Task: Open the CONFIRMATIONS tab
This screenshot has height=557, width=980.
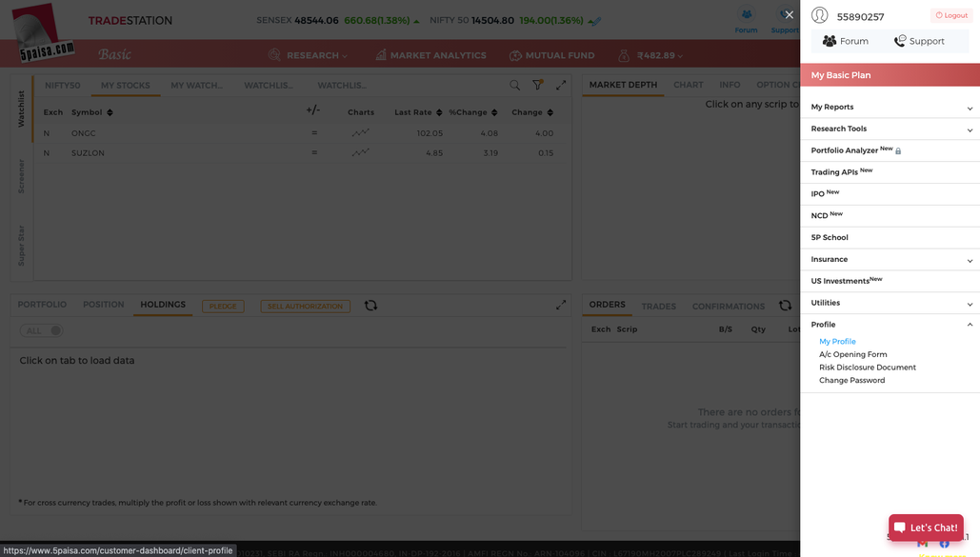Action: click(x=729, y=307)
